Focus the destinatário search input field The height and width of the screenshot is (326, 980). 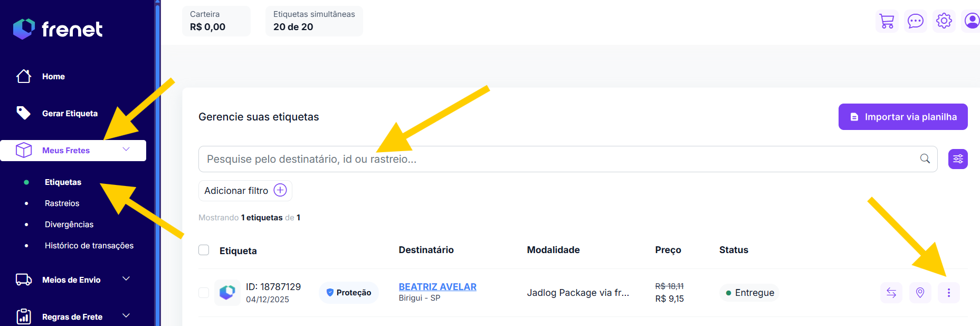554,159
